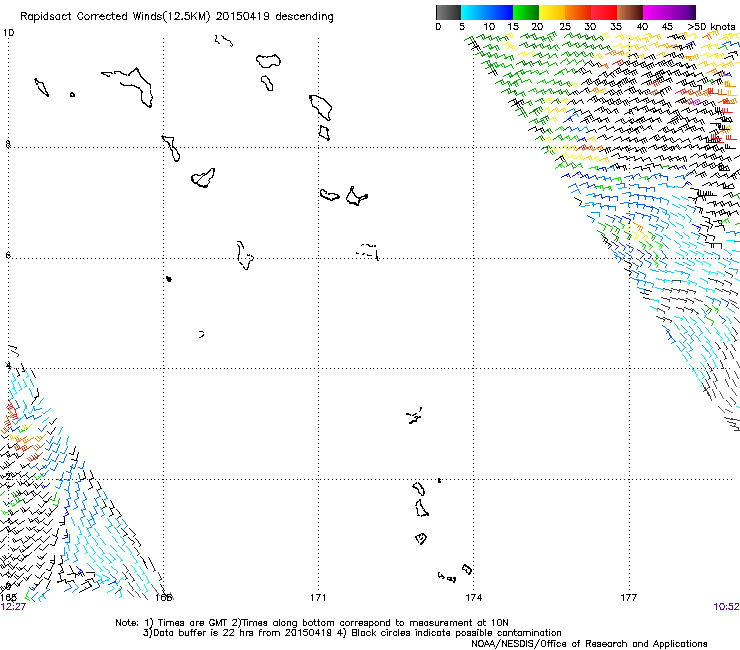Click the 'Note: 1) Times are GMT' line
Image resolution: width=740 pixels, height=650 pixels.
312,623
